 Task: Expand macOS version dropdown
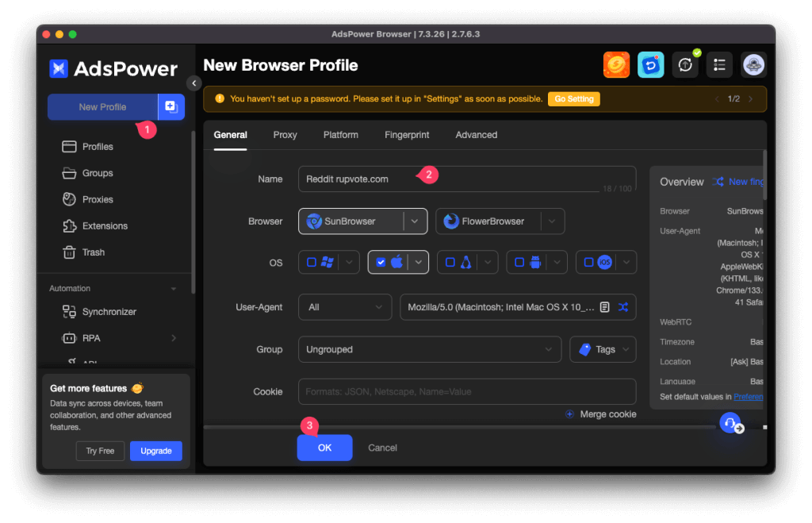[419, 262]
